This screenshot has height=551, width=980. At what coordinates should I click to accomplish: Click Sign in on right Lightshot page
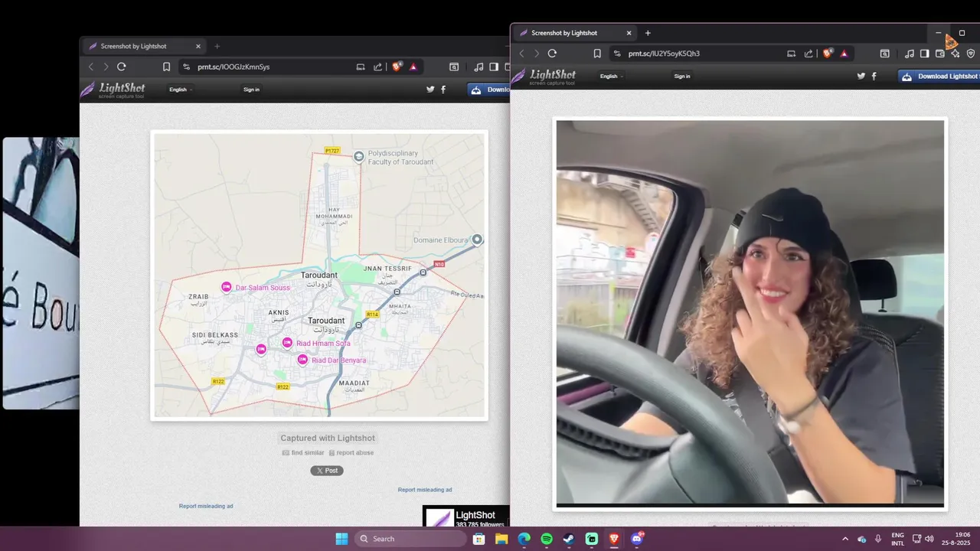[682, 76]
